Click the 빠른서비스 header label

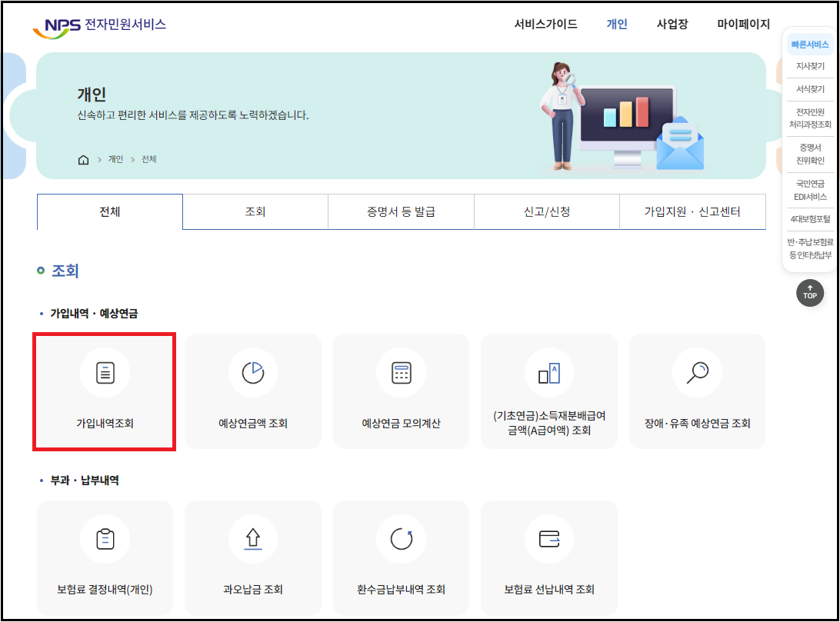pyautogui.click(x=810, y=45)
